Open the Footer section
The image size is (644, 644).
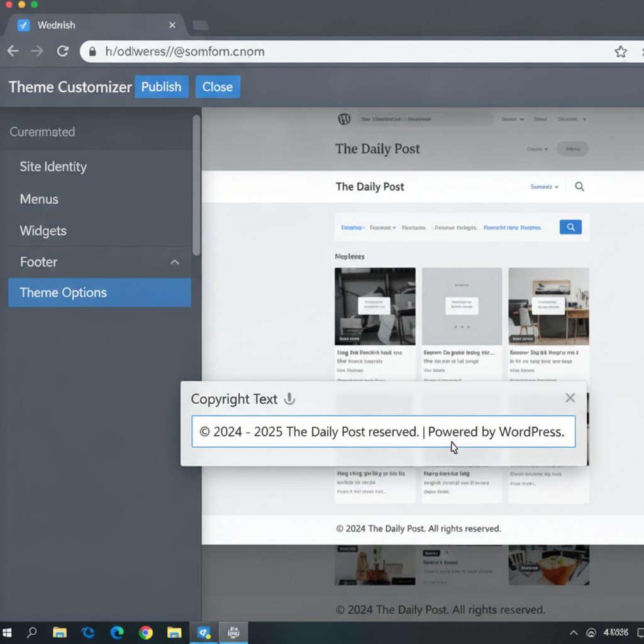tap(99, 262)
